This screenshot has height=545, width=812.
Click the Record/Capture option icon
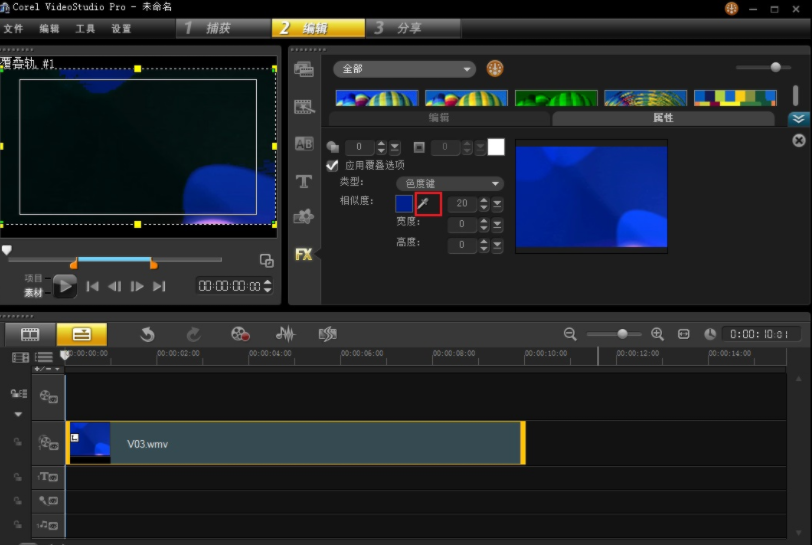[x=240, y=334]
